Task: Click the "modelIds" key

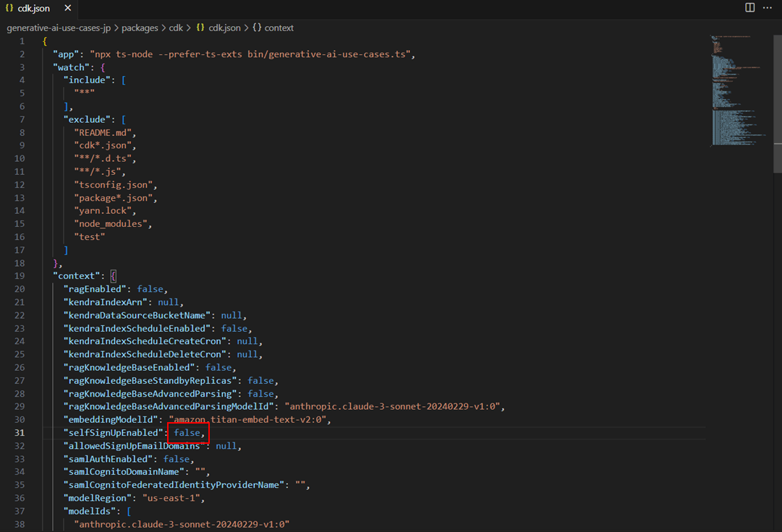Action: click(90, 512)
